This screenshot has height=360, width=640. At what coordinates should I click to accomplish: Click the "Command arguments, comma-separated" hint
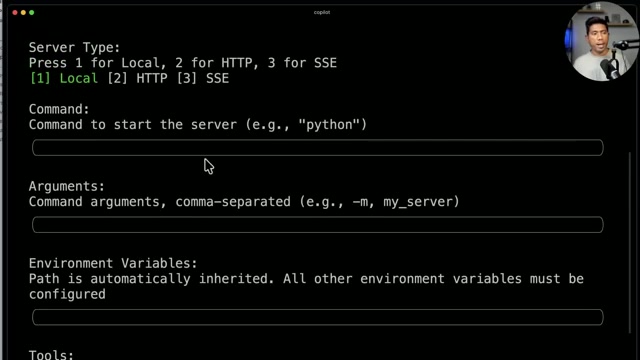click(x=244, y=202)
